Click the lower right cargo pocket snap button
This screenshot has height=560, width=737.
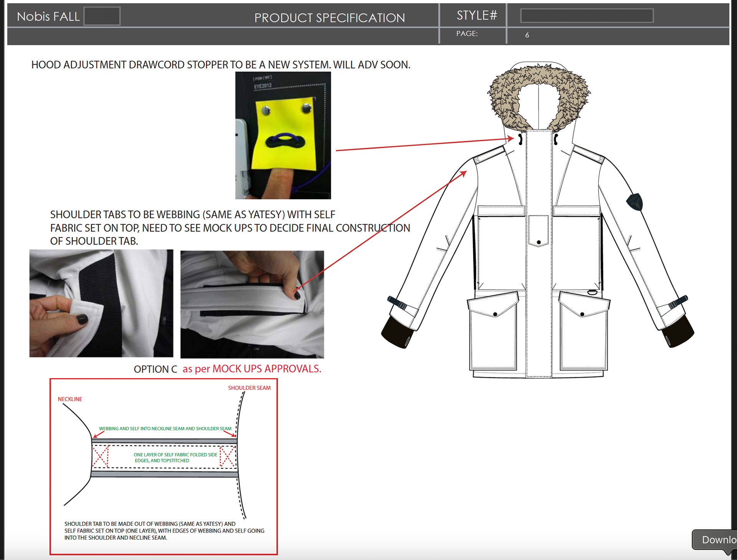tap(582, 314)
